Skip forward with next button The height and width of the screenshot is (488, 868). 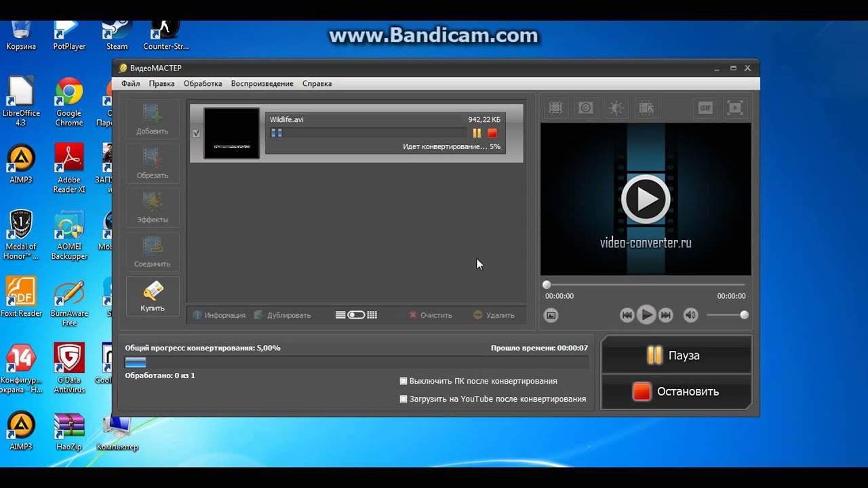tap(666, 315)
